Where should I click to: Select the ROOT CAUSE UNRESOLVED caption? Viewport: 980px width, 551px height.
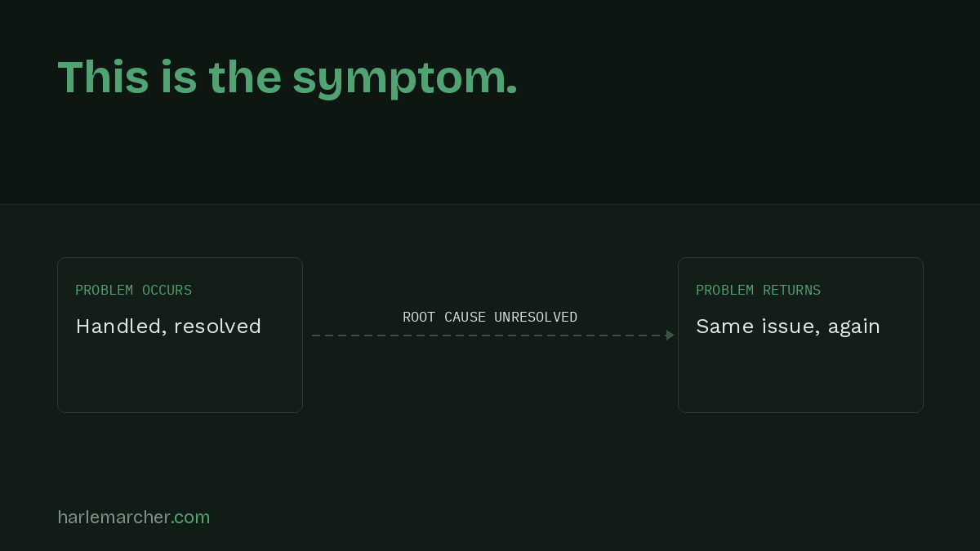[x=490, y=317]
